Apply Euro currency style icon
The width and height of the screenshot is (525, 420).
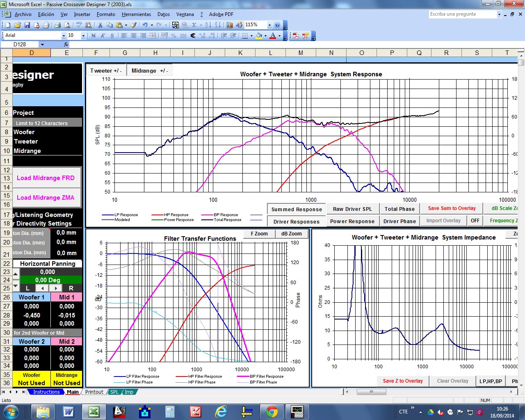193,36
